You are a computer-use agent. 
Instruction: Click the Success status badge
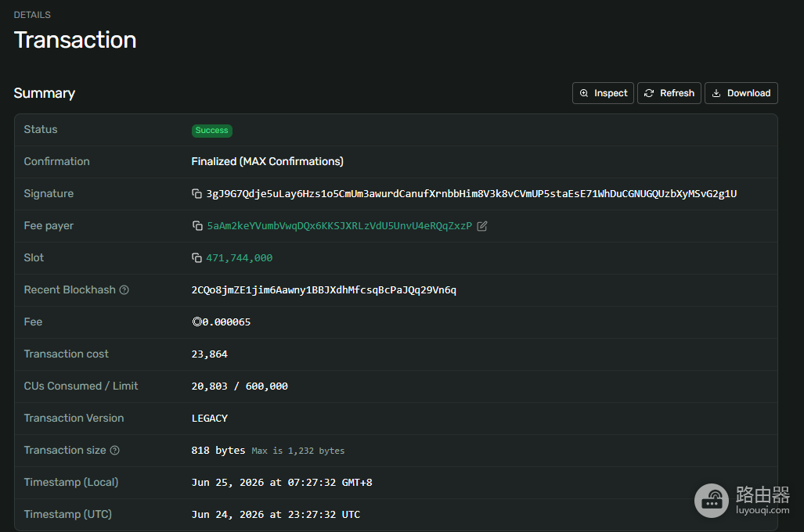(212, 131)
